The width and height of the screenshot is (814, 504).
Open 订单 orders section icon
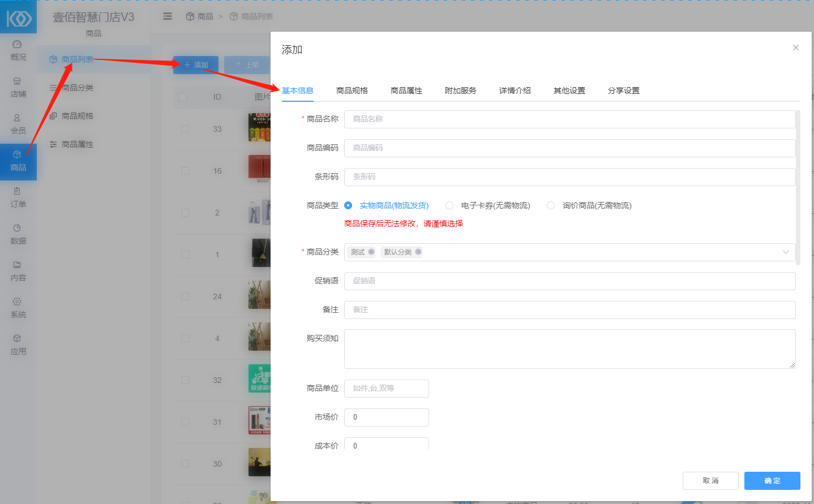click(x=18, y=191)
